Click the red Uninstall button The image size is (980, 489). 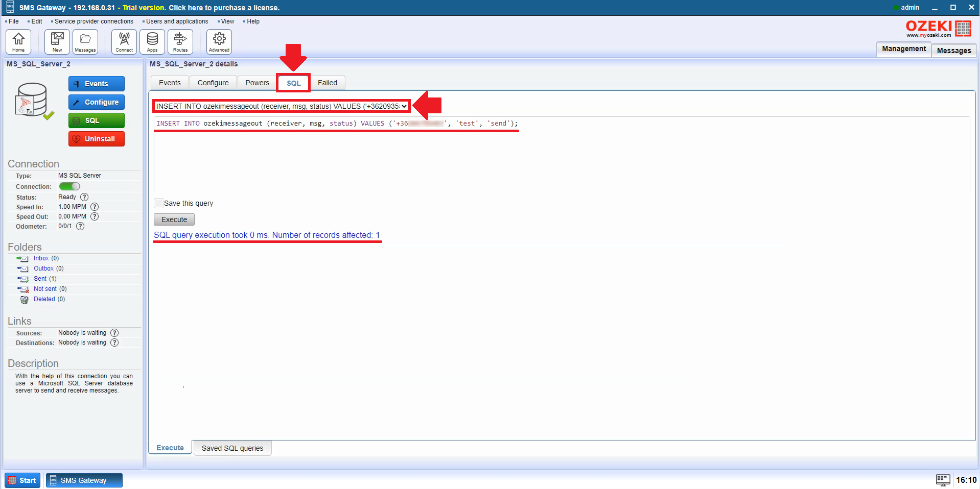click(x=97, y=139)
